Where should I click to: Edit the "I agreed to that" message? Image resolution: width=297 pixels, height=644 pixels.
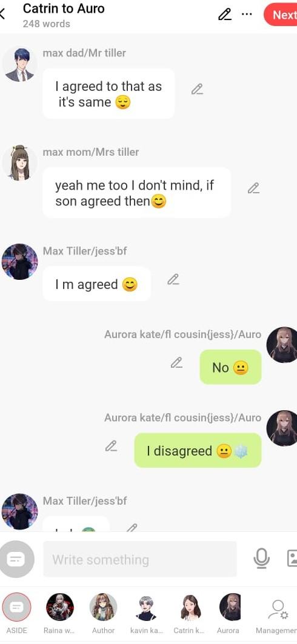click(197, 89)
